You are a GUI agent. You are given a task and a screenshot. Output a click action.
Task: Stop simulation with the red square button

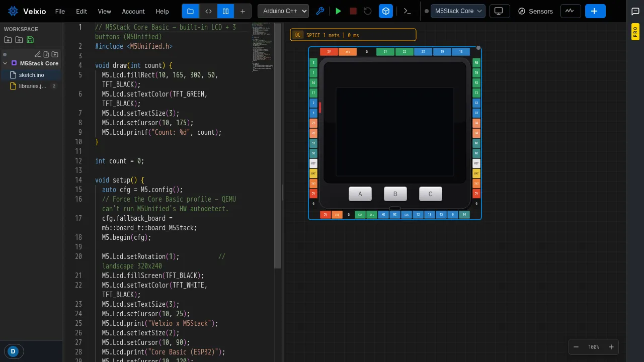(353, 11)
